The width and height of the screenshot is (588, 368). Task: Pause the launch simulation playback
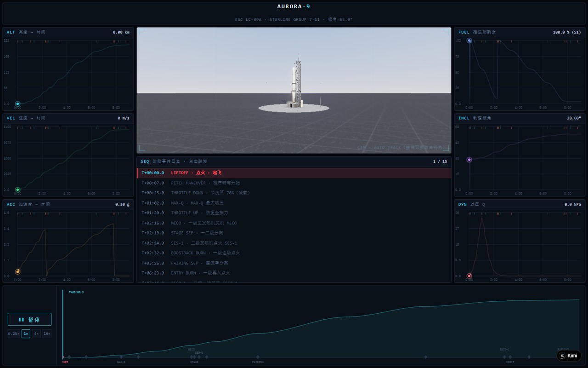[29, 319]
